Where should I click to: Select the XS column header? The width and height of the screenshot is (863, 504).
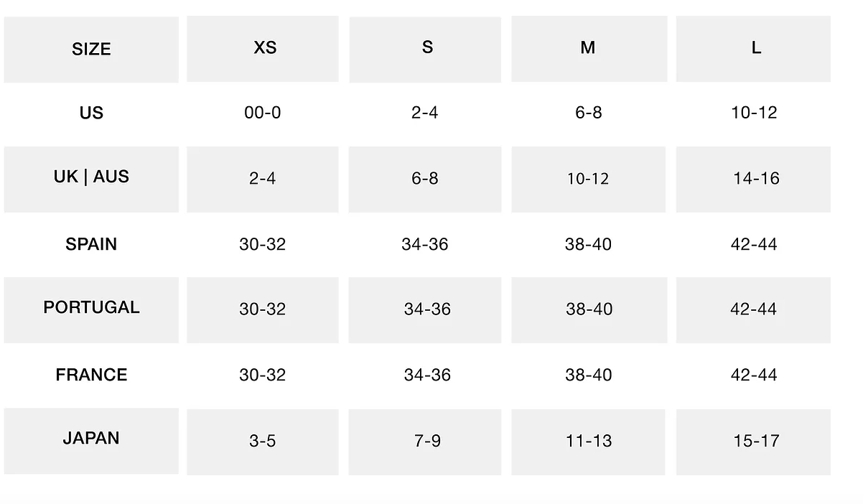tap(263, 49)
